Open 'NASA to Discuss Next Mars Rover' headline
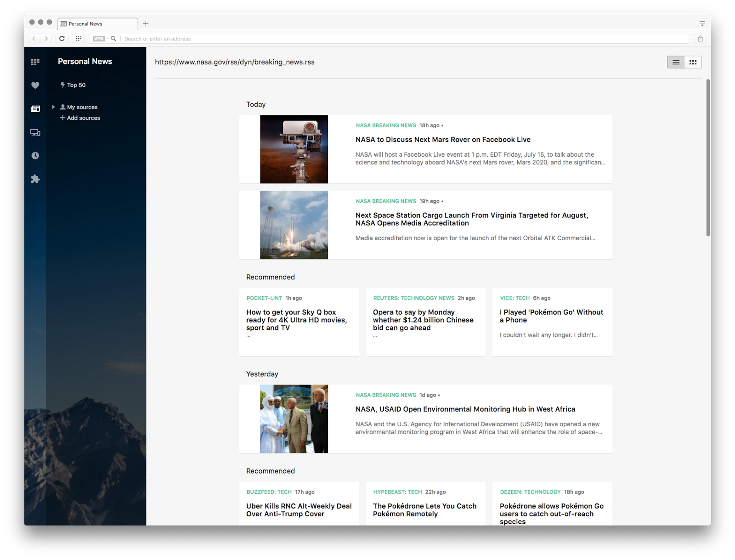This screenshot has height=560, width=735. pos(443,140)
